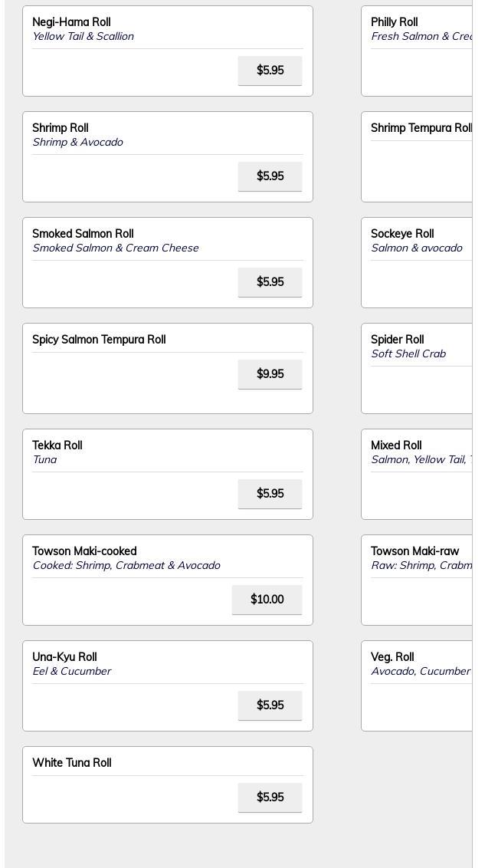Click the Negi-Hama Roll title text
This screenshot has width=498, height=868.
click(x=71, y=22)
